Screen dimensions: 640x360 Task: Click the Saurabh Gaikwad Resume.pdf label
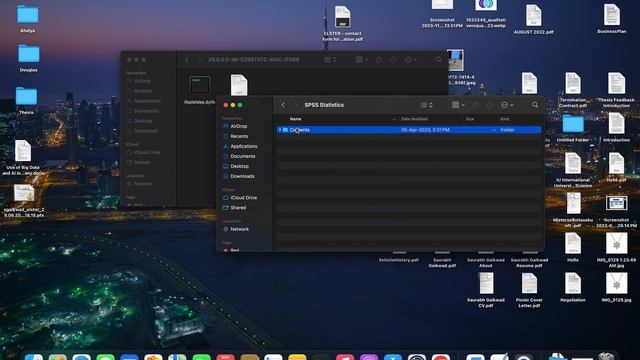click(529, 262)
